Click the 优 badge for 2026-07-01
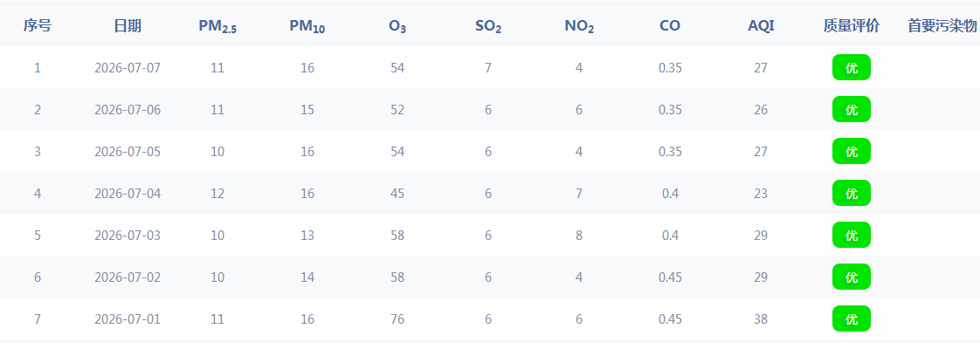The width and height of the screenshot is (980, 363). 852,318
